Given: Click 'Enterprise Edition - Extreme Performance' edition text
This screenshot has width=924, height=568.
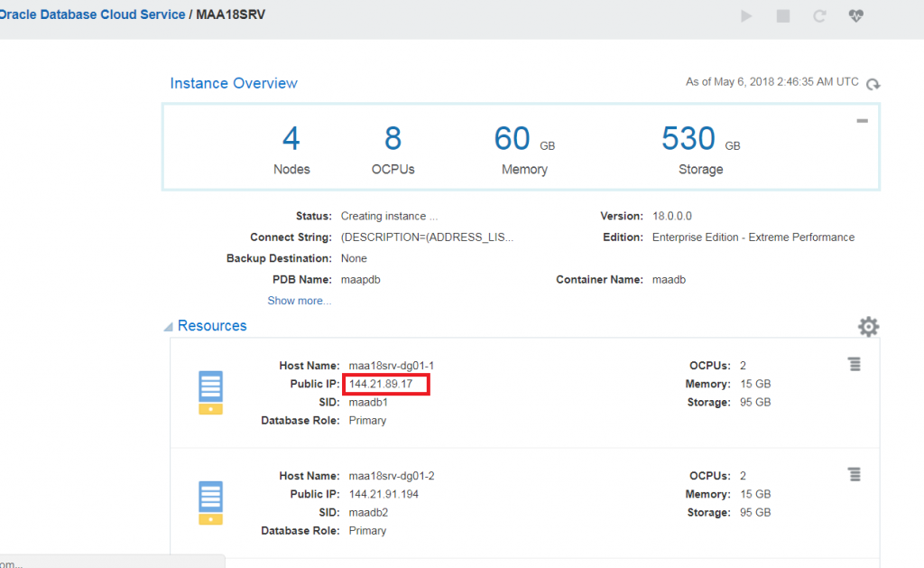Looking at the screenshot, I should tap(753, 237).
